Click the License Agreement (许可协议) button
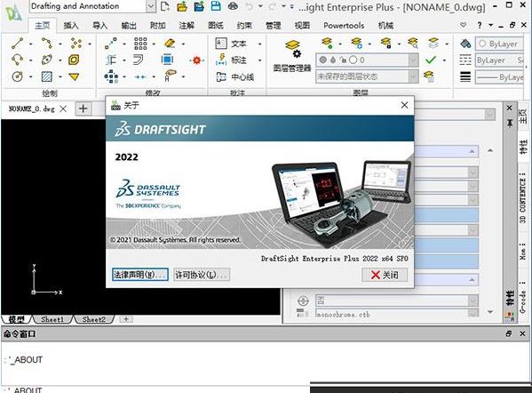This screenshot has height=393, width=532. [x=202, y=275]
